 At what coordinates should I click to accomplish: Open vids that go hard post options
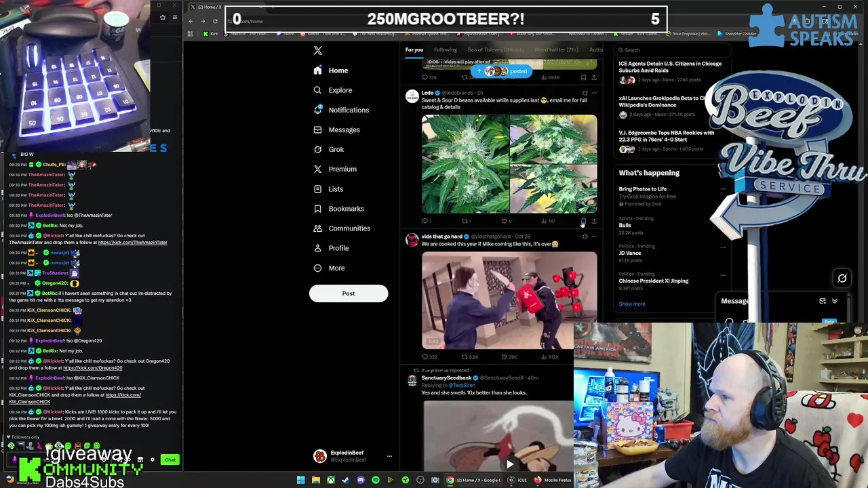[x=594, y=237]
